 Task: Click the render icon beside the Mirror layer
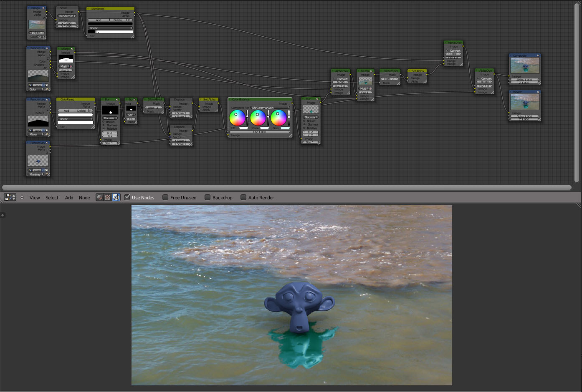47,134
